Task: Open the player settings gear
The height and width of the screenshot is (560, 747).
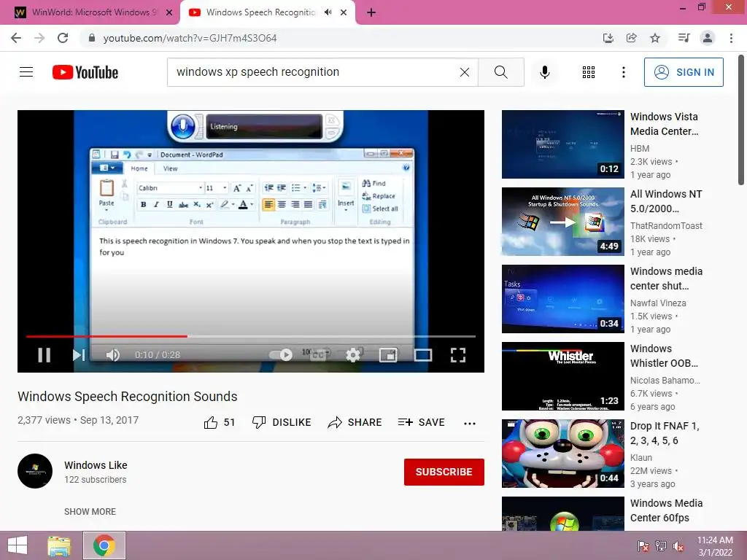Action: (353, 355)
